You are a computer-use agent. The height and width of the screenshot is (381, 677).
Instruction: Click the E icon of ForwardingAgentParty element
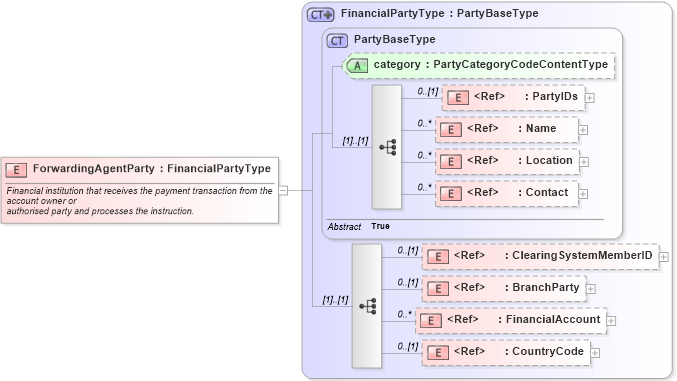coord(16,170)
